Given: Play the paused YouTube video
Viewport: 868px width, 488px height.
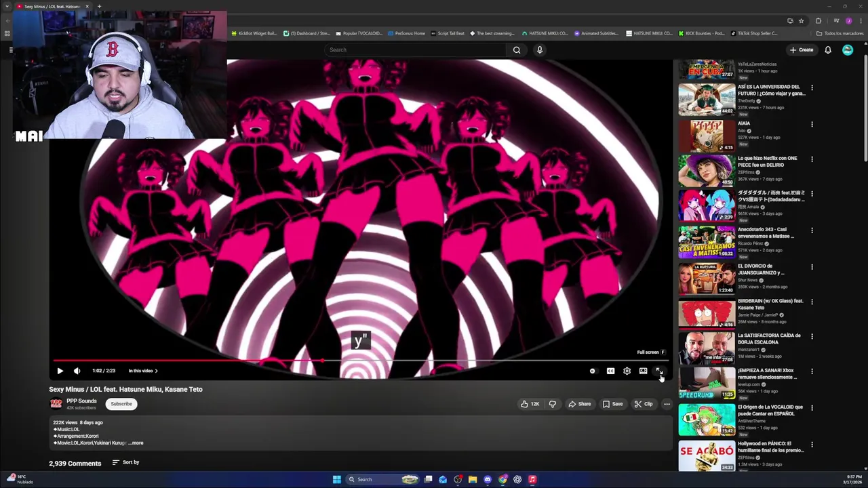Looking at the screenshot, I should [60, 371].
